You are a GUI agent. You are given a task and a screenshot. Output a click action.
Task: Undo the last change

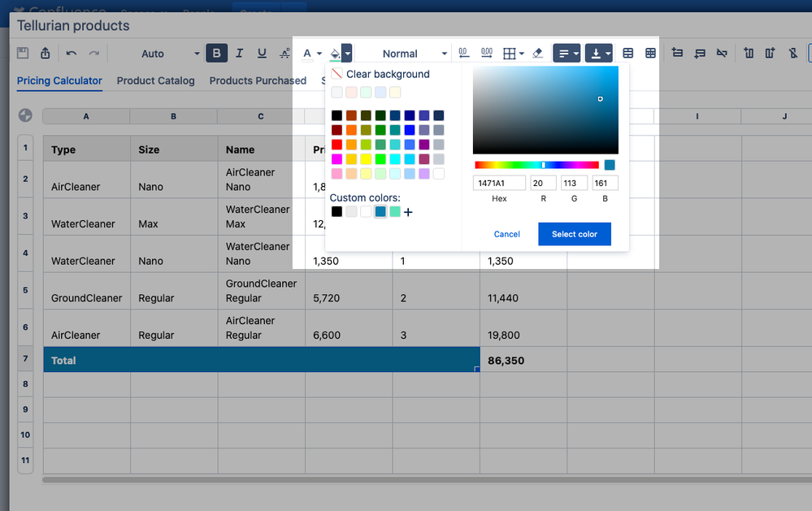point(72,53)
